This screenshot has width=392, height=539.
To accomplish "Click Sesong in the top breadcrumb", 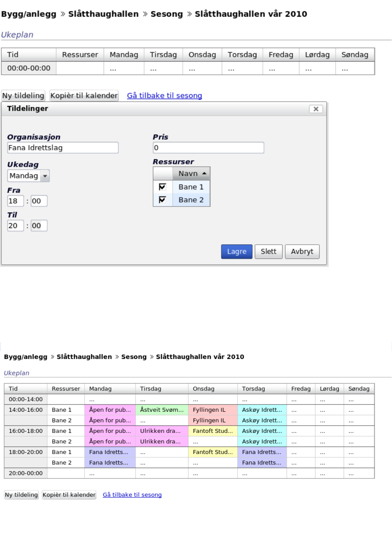I will pyautogui.click(x=167, y=14).
